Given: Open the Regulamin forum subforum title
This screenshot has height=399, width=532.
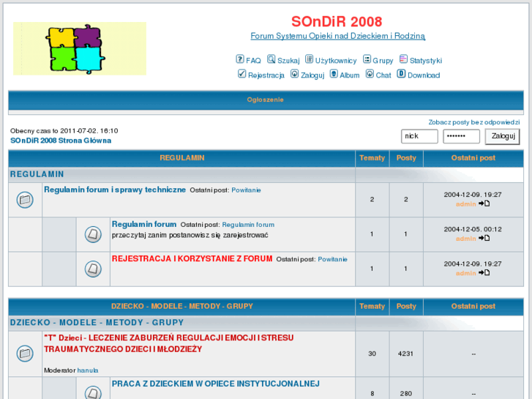Looking at the screenshot, I should point(144,225).
